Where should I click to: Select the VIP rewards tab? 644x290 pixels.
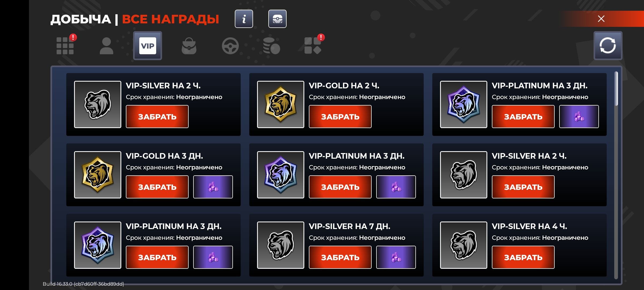(148, 46)
